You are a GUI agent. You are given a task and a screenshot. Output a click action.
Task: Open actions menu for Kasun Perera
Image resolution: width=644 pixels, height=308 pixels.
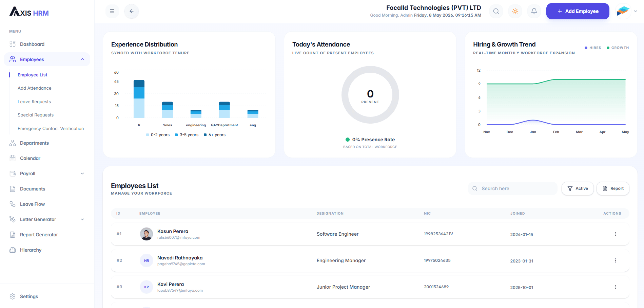[616, 234]
